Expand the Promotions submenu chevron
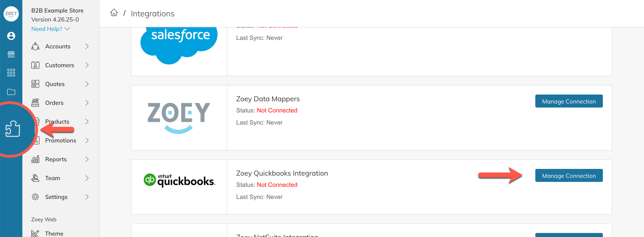 (87, 140)
